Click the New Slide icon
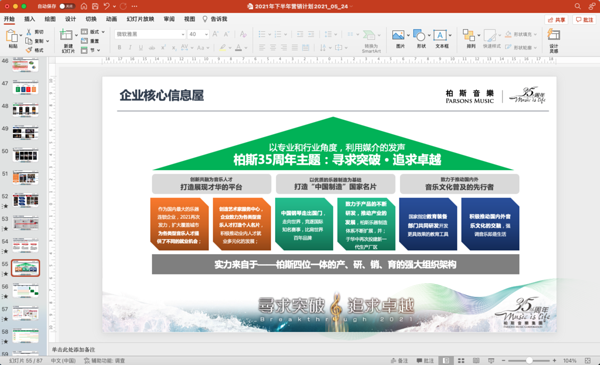 [66, 35]
